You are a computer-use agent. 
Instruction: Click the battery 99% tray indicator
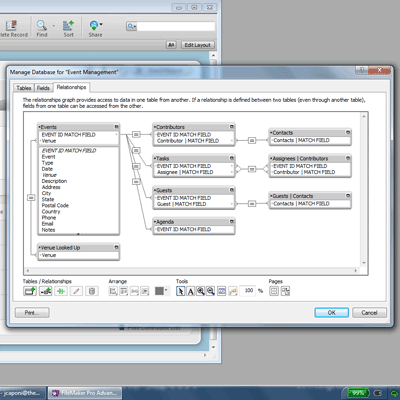pyautogui.click(x=358, y=393)
